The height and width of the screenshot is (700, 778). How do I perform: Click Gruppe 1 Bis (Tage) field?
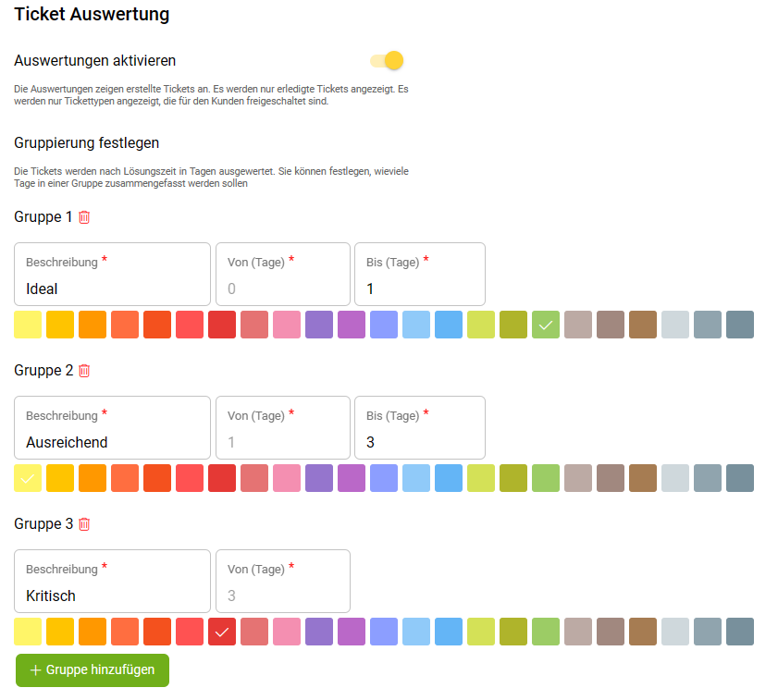tap(419, 289)
